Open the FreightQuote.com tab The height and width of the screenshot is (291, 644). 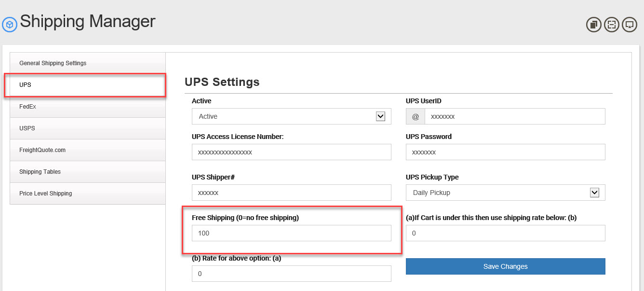point(42,150)
